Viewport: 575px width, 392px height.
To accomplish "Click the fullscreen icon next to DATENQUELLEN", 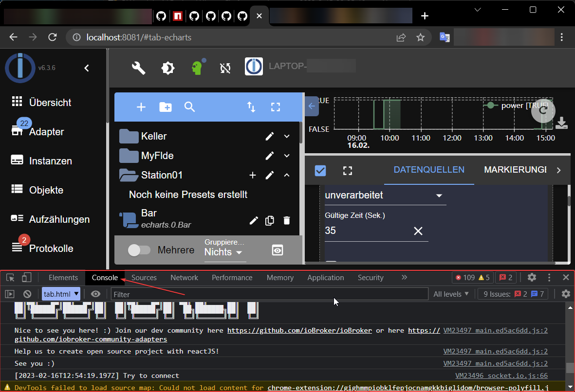I will click(x=348, y=170).
